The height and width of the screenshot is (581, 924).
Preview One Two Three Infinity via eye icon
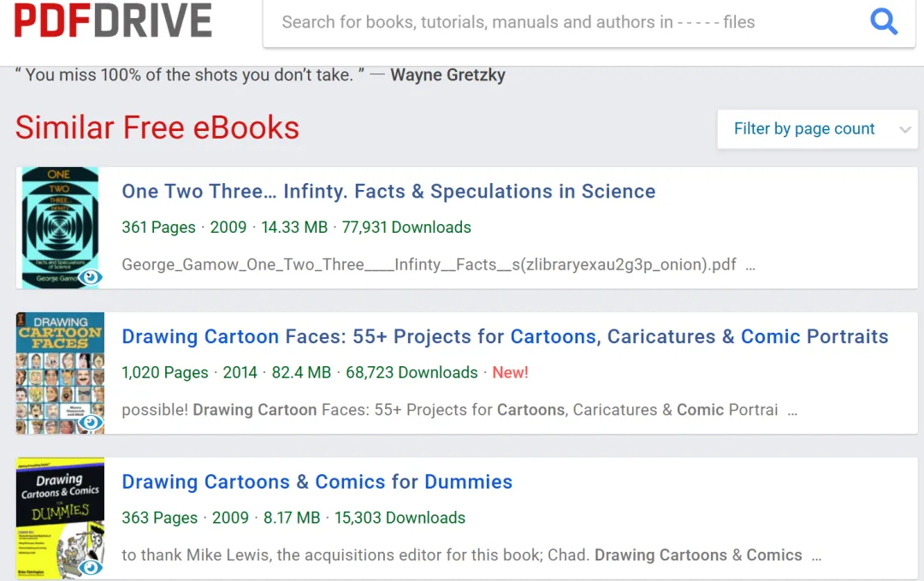click(90, 276)
